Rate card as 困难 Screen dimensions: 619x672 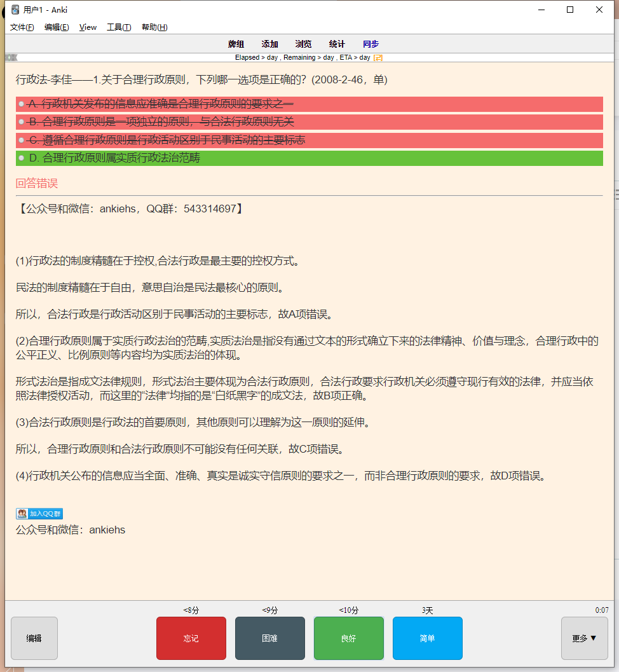click(270, 638)
